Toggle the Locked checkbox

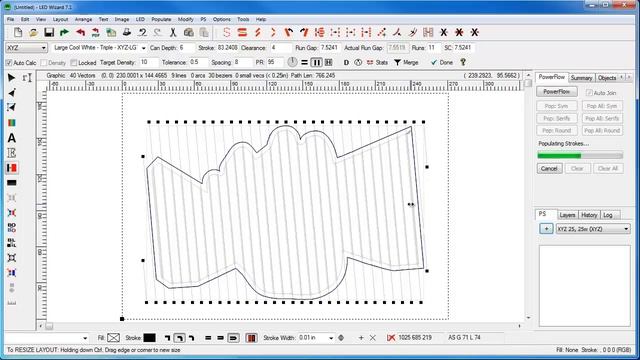click(73, 63)
